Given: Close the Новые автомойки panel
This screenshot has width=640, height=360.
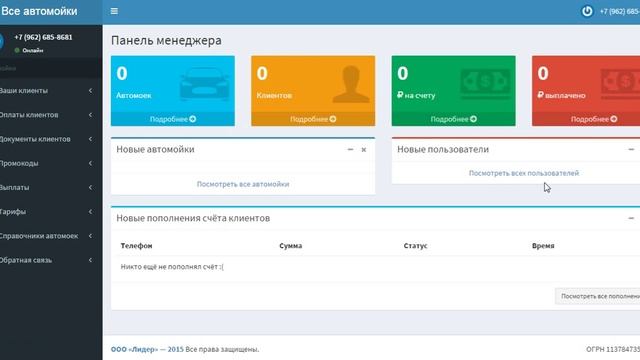Looking at the screenshot, I should 364,150.
